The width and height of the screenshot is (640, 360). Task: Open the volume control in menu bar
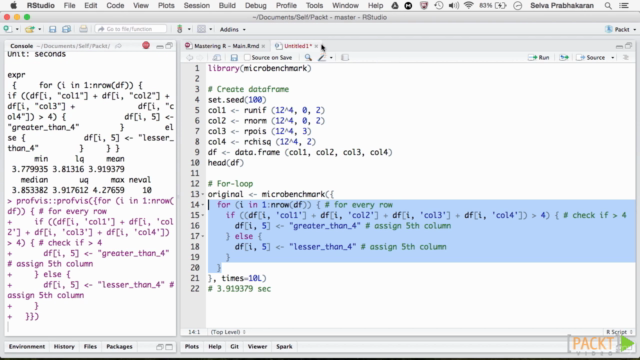(x=453, y=6)
